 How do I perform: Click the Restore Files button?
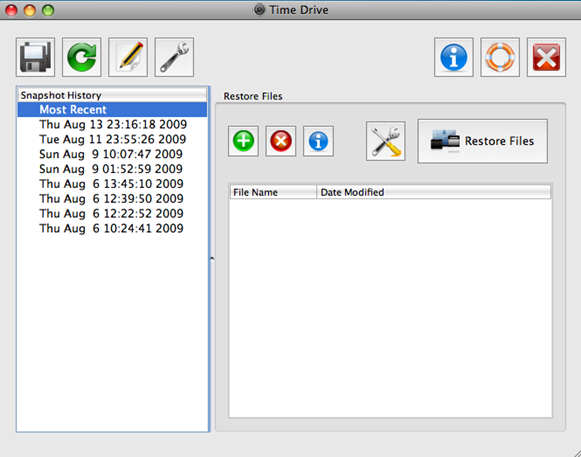coord(482,141)
